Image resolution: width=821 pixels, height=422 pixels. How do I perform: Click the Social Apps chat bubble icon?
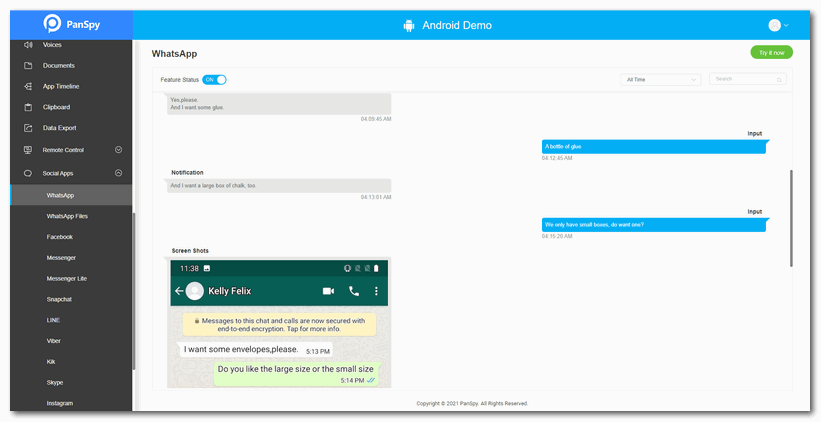28,173
